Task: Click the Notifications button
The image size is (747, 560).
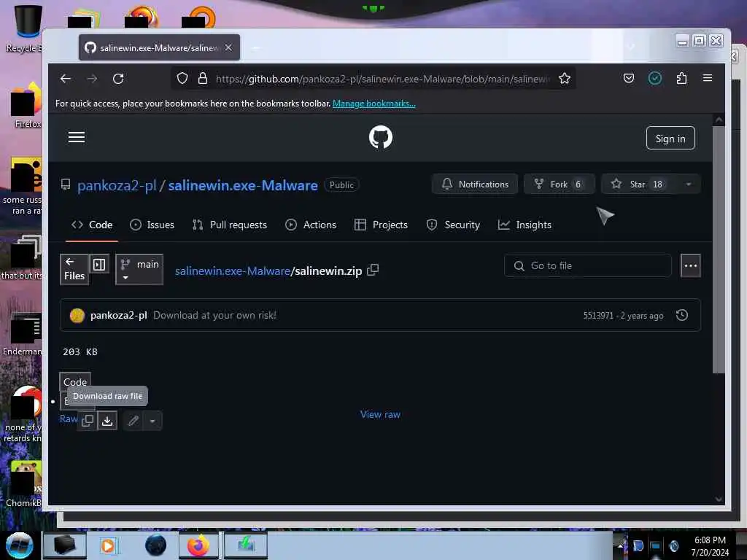Action: coord(475,184)
